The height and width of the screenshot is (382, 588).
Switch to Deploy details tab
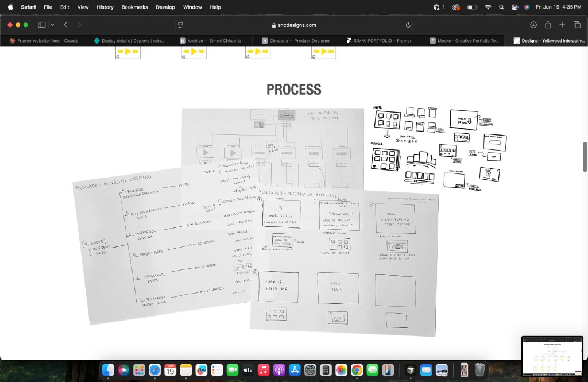pos(129,41)
